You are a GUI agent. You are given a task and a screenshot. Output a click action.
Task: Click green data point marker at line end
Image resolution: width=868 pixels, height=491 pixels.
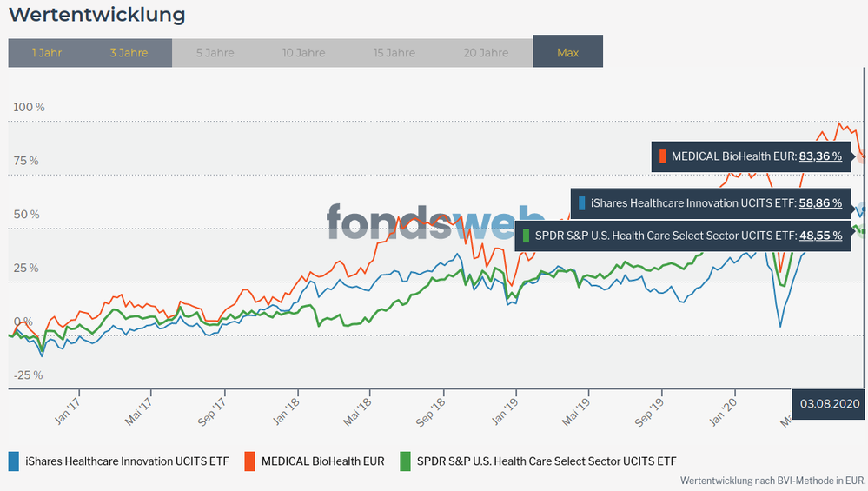click(862, 230)
